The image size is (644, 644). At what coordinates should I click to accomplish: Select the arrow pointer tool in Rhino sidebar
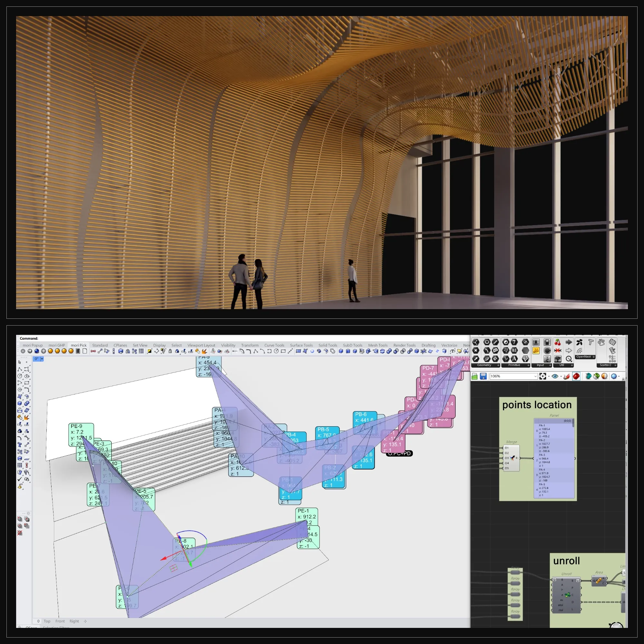20,362
